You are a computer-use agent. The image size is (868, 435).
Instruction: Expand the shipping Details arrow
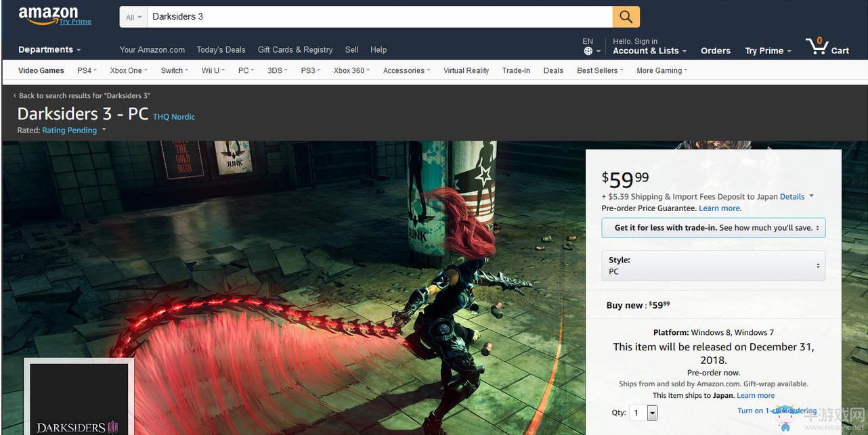click(x=811, y=196)
